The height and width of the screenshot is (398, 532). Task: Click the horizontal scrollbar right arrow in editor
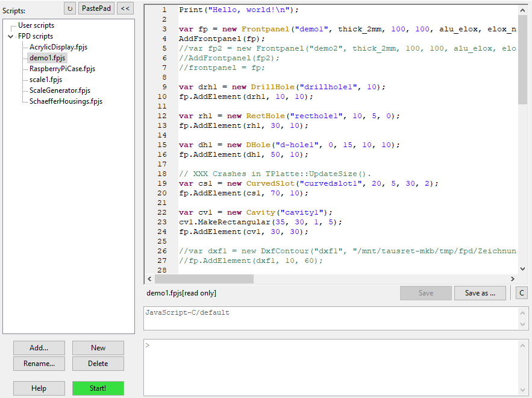[x=513, y=279]
